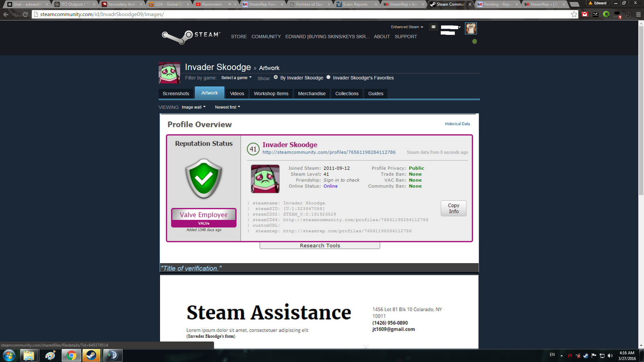Click the Gmail extension icon
This screenshot has height=362, width=644.
(585, 14)
